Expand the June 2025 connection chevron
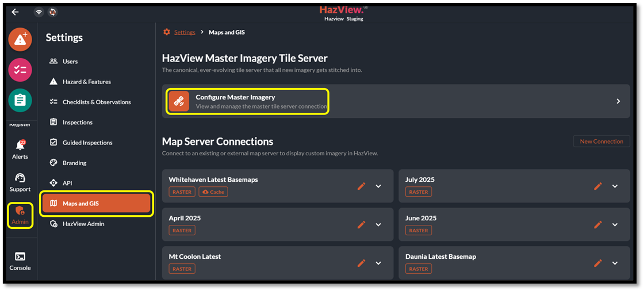Image resolution: width=644 pixels, height=291 pixels. [615, 224]
